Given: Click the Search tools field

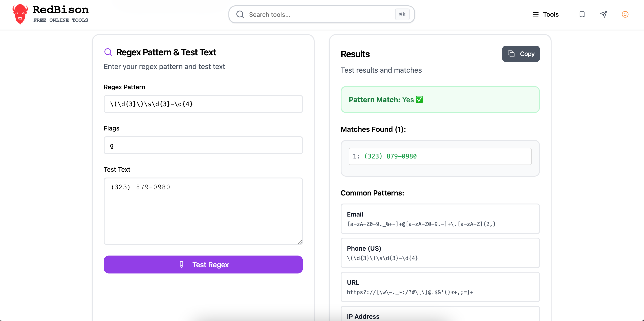Looking at the screenshot, I should tap(322, 15).
